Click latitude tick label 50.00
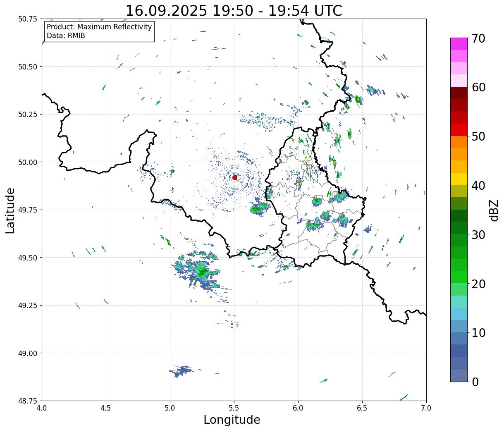The width and height of the screenshot is (504, 430). [28, 162]
